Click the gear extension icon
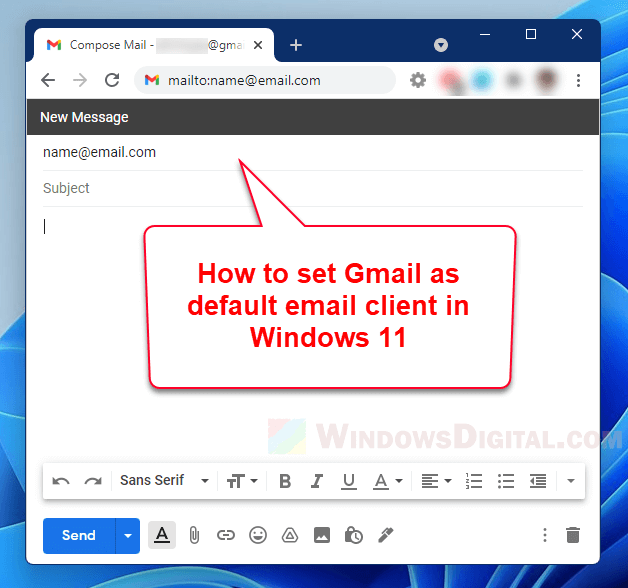The image size is (628, 588). (x=418, y=80)
